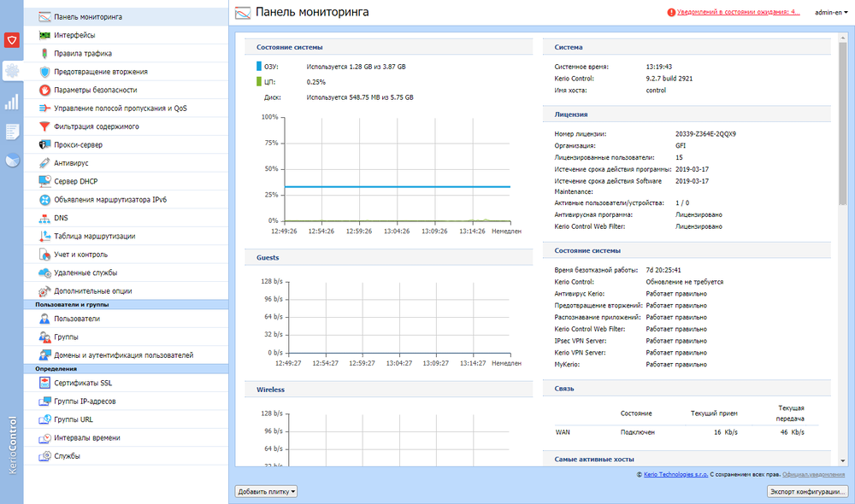Click uptime value 7d 20:25:41

[x=663, y=270]
